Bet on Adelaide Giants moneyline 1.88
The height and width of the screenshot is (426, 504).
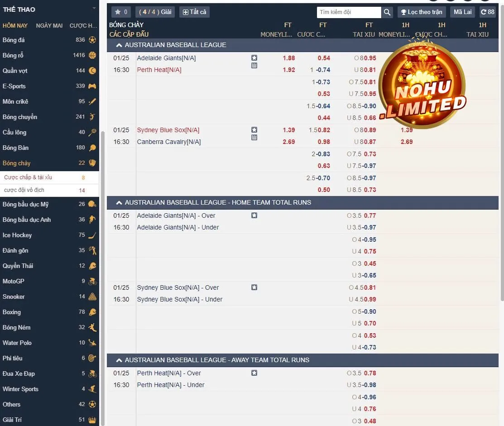coord(288,58)
